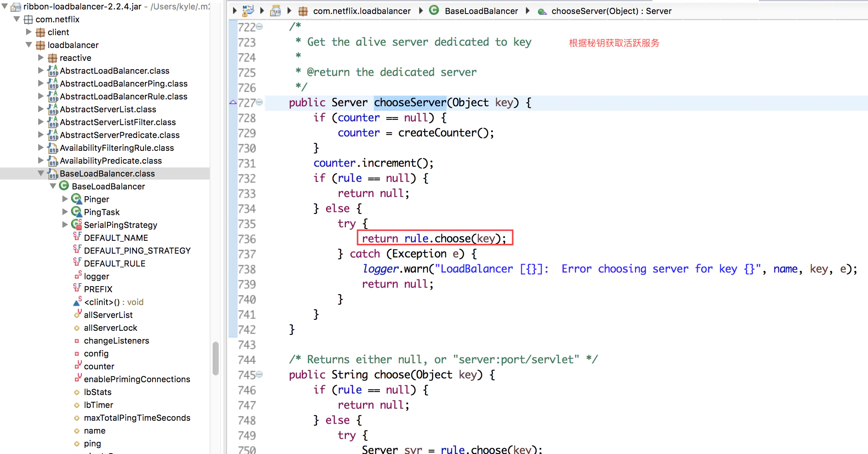Open the com.netflix.loadbalancer breadcrumb segment
This screenshot has height=454, width=868.
click(x=361, y=11)
